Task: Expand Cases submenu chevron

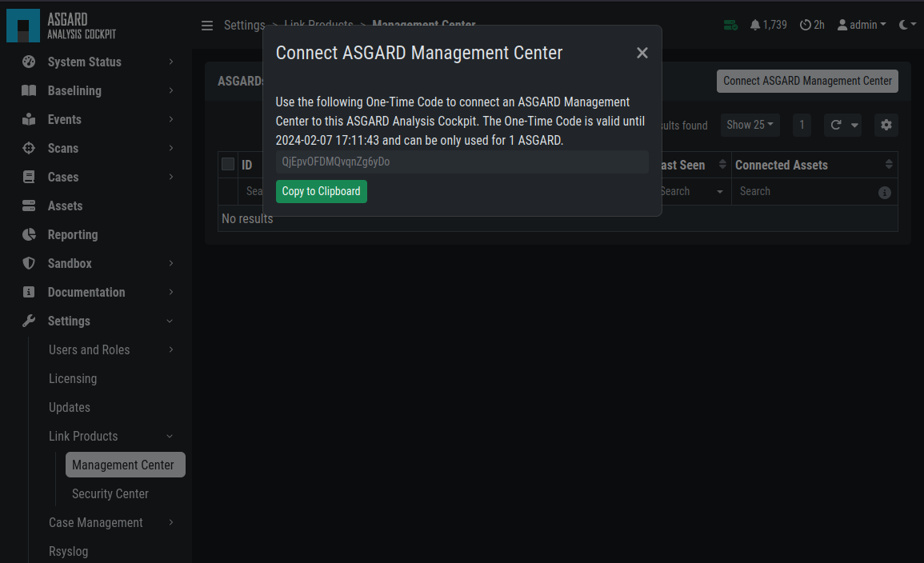Action: click(171, 178)
